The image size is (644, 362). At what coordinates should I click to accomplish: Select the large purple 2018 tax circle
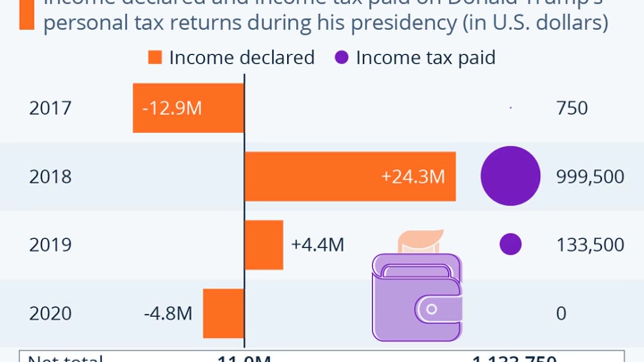[510, 176]
